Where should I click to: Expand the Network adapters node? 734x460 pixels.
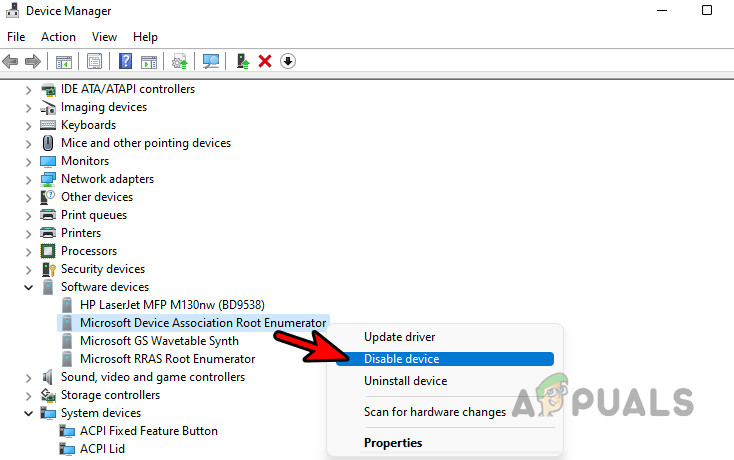click(29, 179)
